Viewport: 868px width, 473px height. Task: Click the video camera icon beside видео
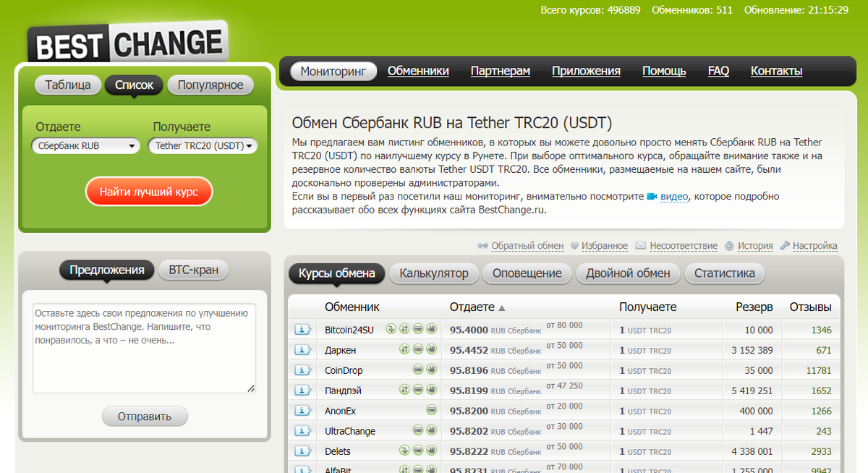(652, 197)
